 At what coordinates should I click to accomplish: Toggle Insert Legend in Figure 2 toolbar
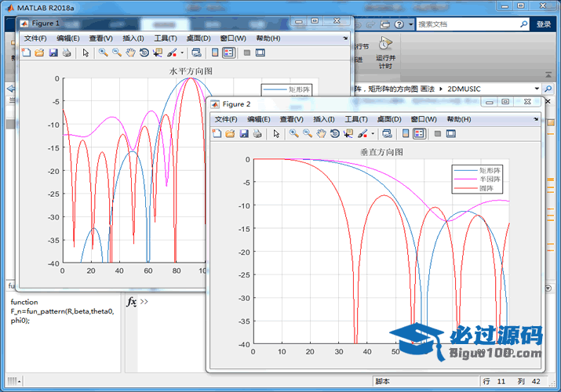[419, 134]
